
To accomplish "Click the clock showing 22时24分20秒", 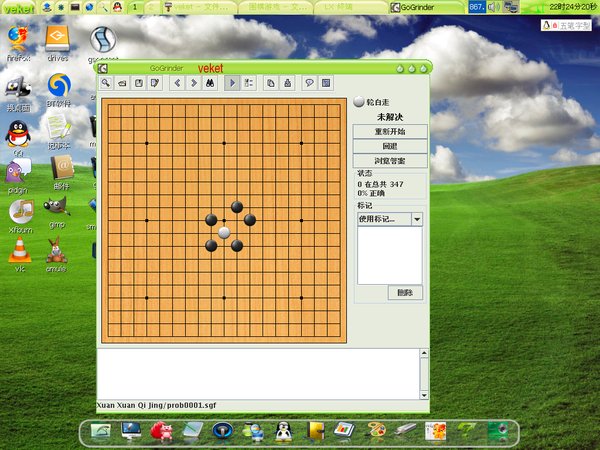I will [x=573, y=7].
